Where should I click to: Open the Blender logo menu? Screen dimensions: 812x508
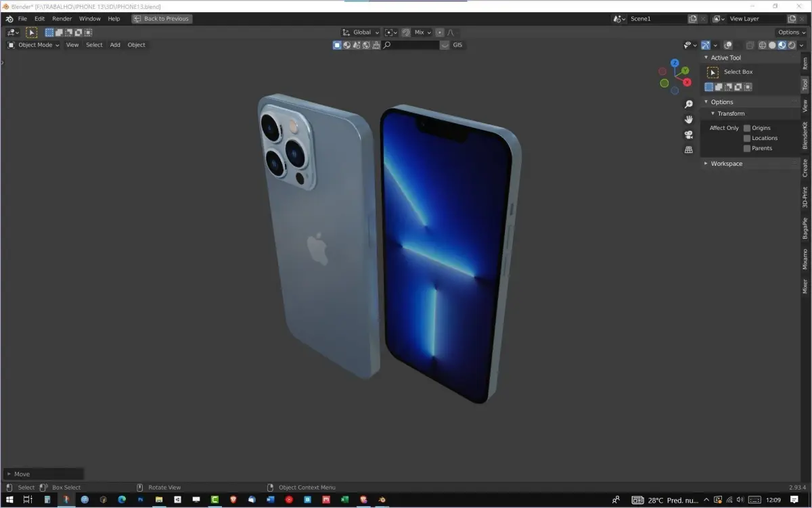[x=9, y=19]
